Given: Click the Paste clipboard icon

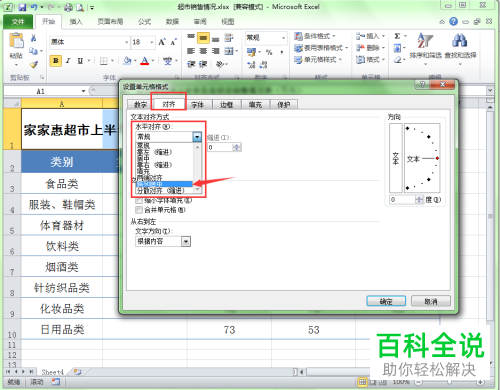Looking at the screenshot, I should click(16, 41).
